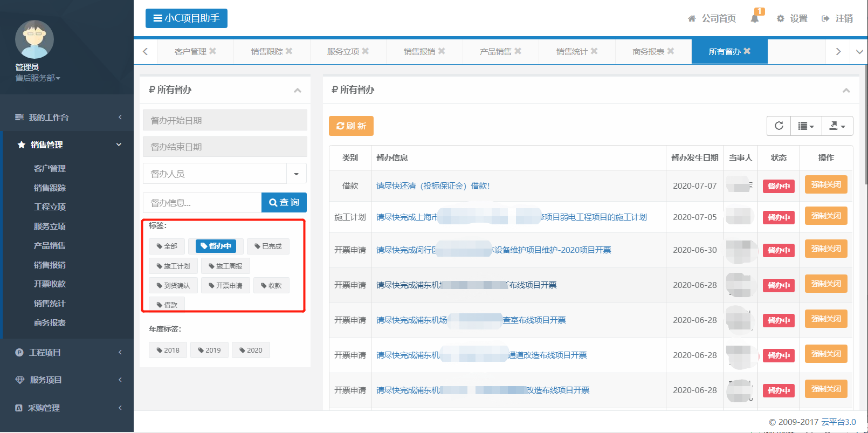The width and height of the screenshot is (868, 433).
Task: Open 开票收款 in the sidebar menu
Action: point(50,284)
